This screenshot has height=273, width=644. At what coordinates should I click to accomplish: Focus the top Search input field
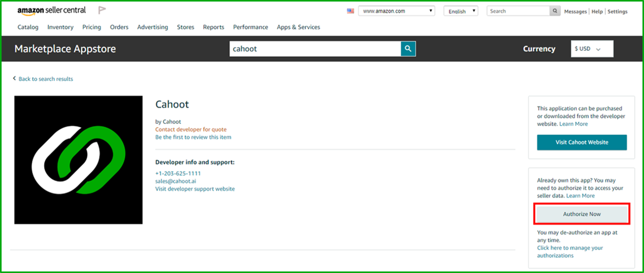click(x=518, y=11)
